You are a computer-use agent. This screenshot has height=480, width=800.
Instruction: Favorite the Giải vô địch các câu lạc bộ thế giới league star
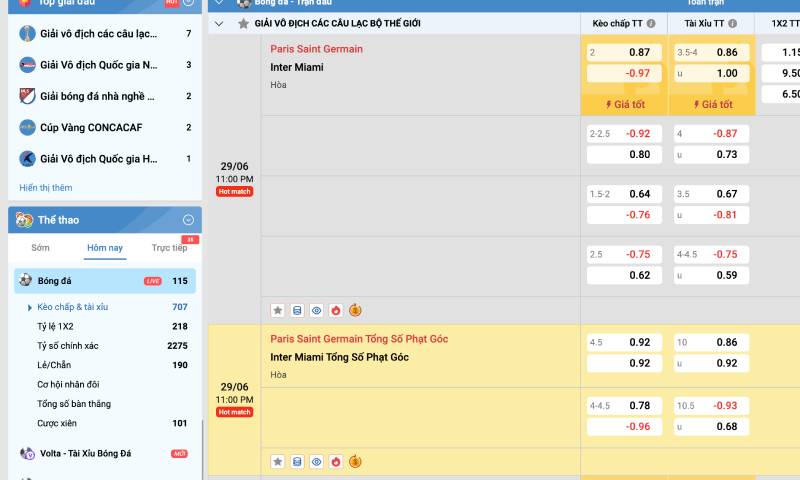coord(243,23)
